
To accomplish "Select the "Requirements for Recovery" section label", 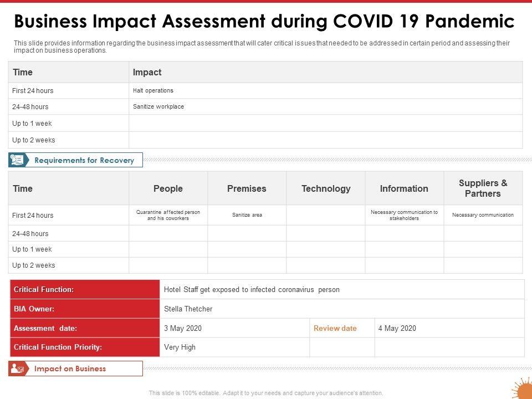I will [84, 160].
